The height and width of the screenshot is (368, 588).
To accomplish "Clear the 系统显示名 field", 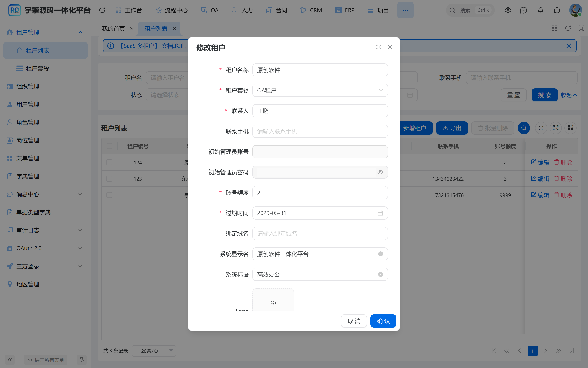I will [x=380, y=254].
